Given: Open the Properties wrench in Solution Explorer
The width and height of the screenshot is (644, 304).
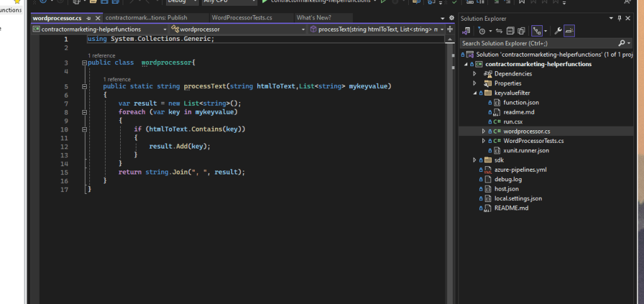Looking at the screenshot, I should point(558,31).
